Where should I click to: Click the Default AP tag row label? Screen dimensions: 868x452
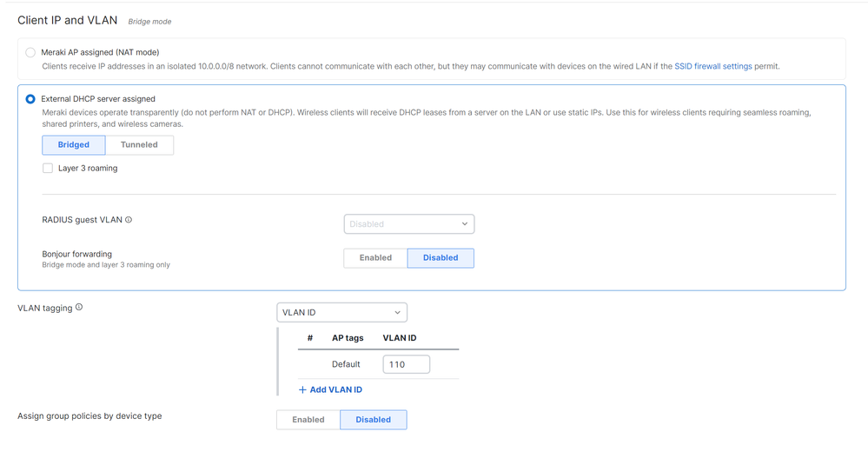(x=346, y=364)
